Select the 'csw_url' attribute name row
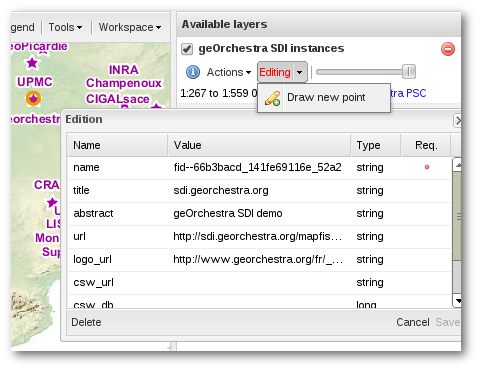This screenshot has height=370, width=480. coord(93,282)
